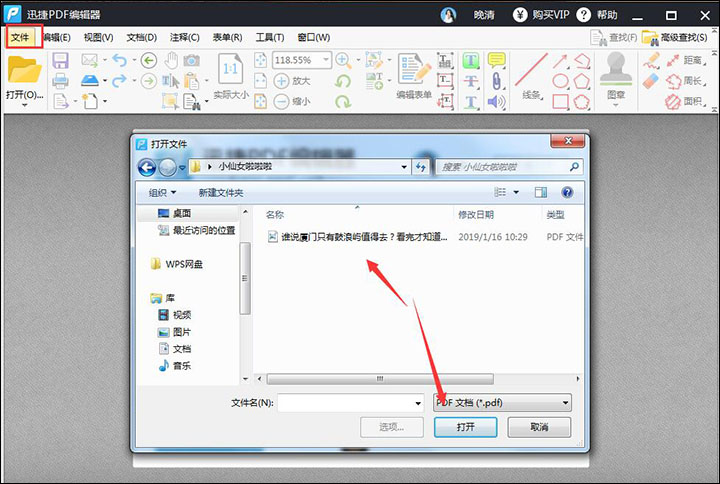The image size is (720, 484).
Task: Click the 文件名 (file name) input field
Action: click(x=349, y=402)
